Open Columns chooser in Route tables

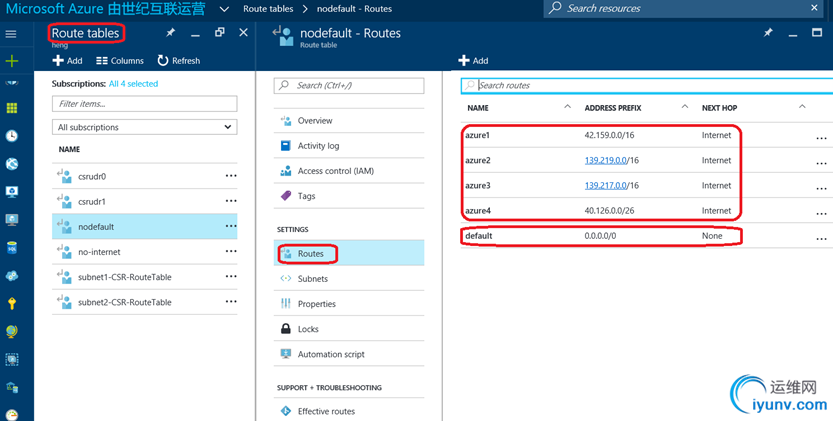(x=120, y=61)
